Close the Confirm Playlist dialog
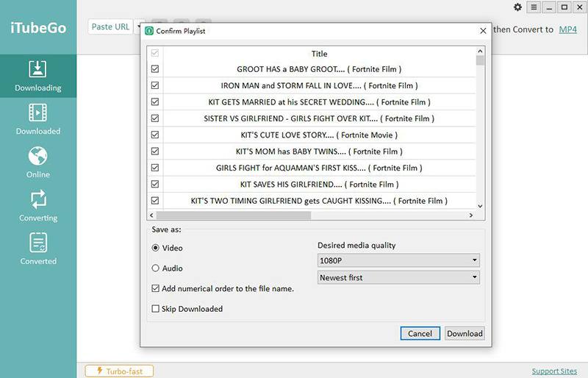The image size is (588, 378). pyautogui.click(x=483, y=31)
